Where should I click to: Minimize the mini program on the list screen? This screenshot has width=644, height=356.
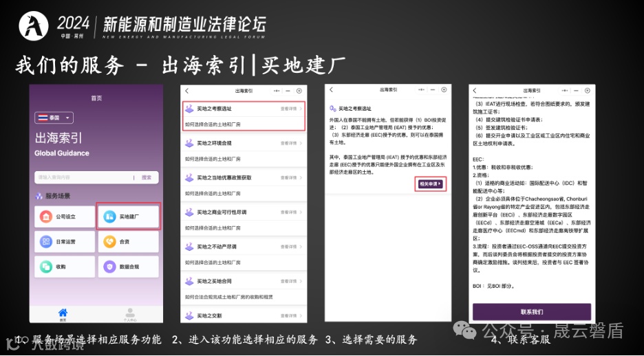coord(288,91)
